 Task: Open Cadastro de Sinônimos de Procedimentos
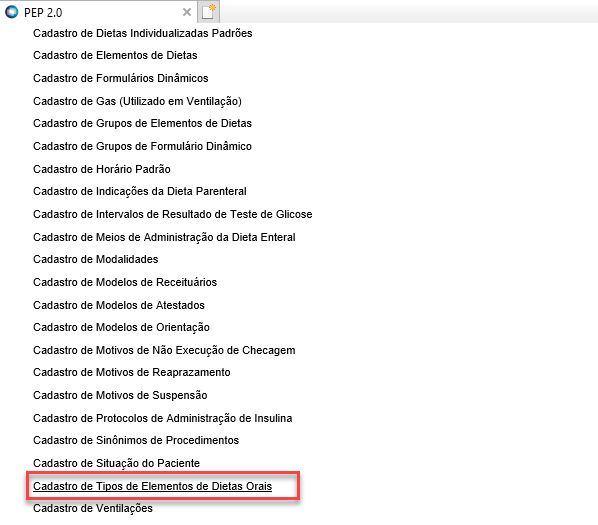[136, 440]
